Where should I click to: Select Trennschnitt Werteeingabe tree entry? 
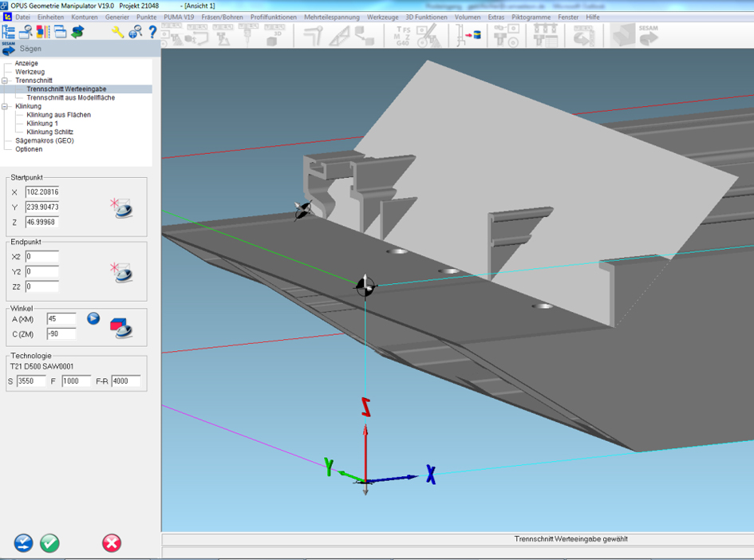coord(66,89)
